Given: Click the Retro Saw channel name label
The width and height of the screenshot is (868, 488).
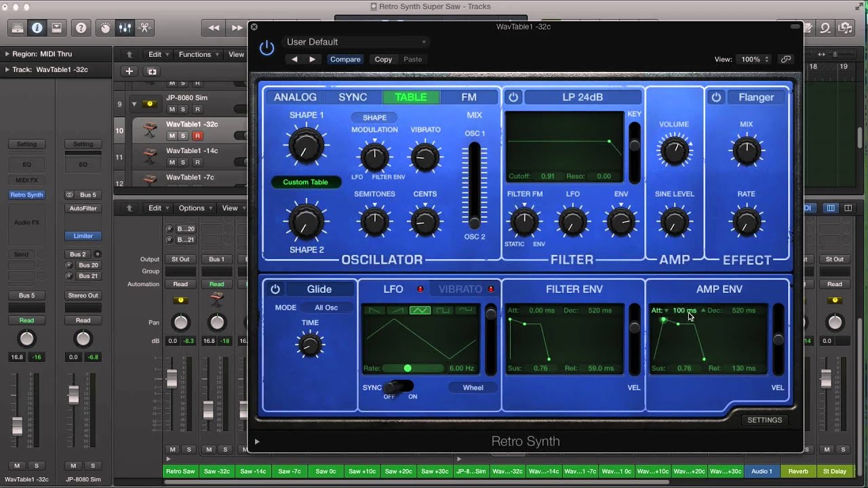Looking at the screenshot, I should click(180, 471).
